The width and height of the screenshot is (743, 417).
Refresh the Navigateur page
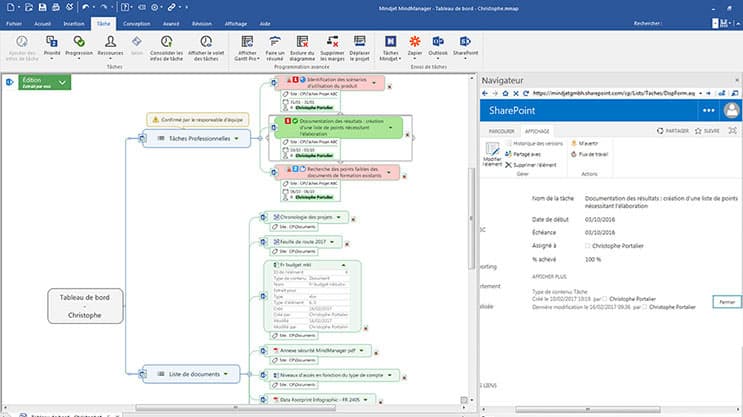pos(526,93)
